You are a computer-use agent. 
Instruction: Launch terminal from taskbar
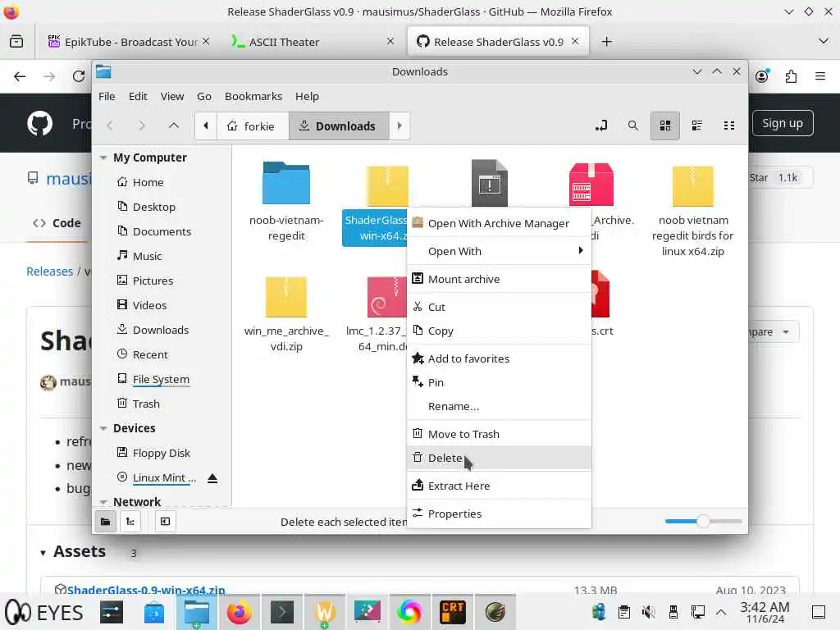point(282,612)
